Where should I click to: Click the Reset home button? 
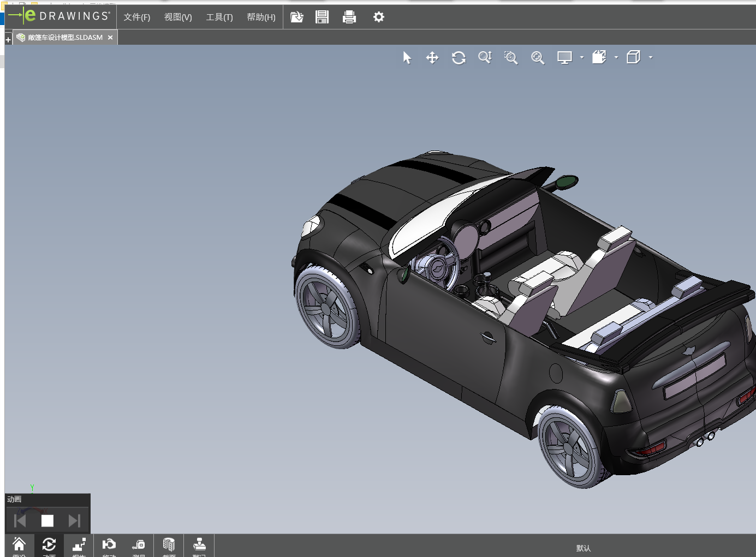pos(19,545)
